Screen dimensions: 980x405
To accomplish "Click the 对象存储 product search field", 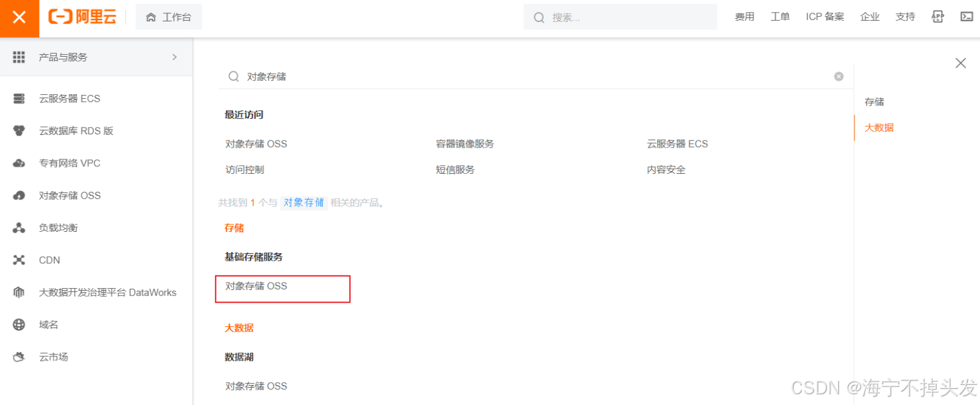I will point(534,77).
